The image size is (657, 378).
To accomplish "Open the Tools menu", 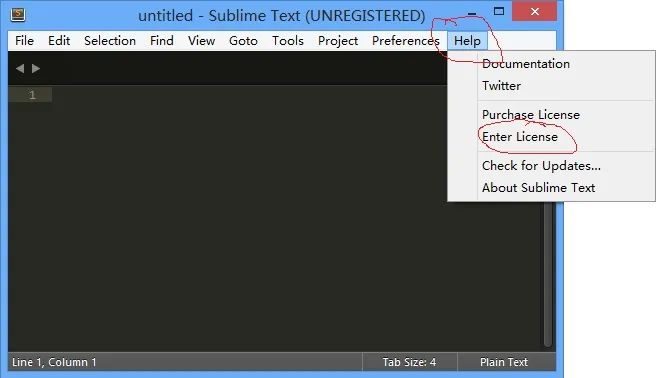I will click(288, 41).
